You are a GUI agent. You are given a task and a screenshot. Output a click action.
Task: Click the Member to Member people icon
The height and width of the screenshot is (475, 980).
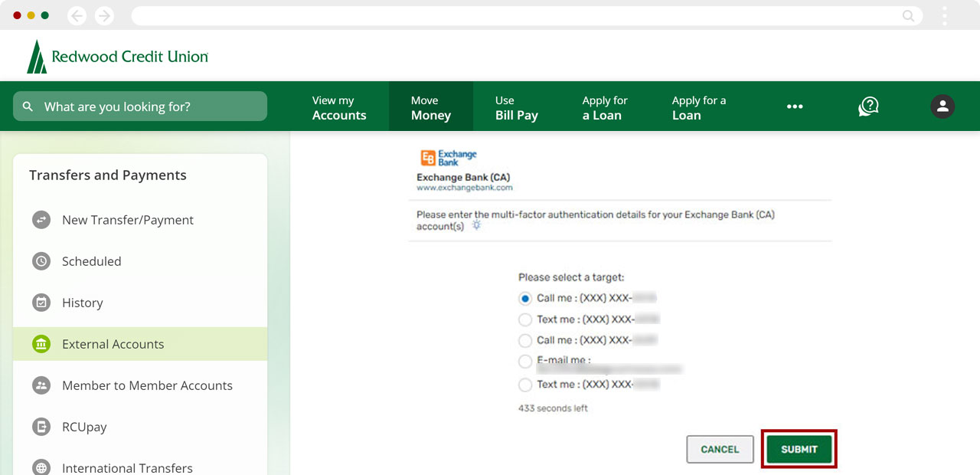(x=41, y=385)
